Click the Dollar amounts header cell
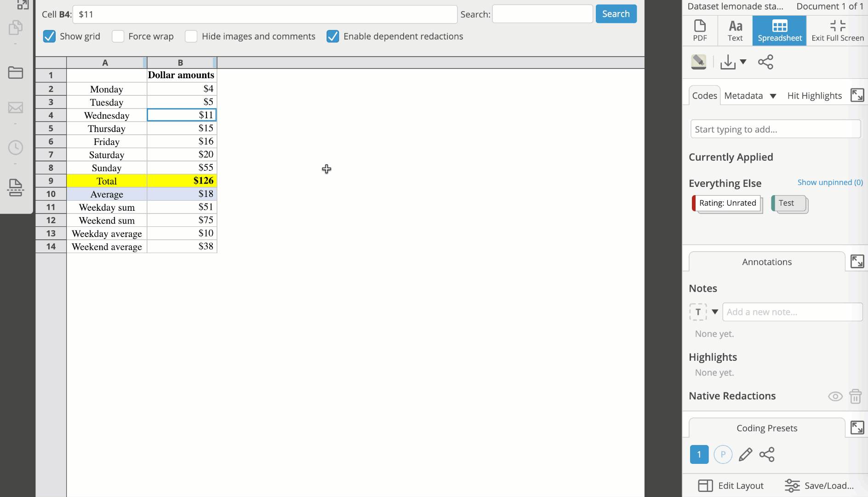 pyautogui.click(x=182, y=75)
